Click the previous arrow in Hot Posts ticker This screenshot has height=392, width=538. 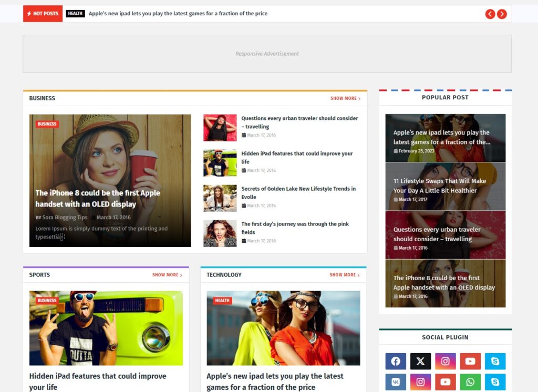pos(490,14)
